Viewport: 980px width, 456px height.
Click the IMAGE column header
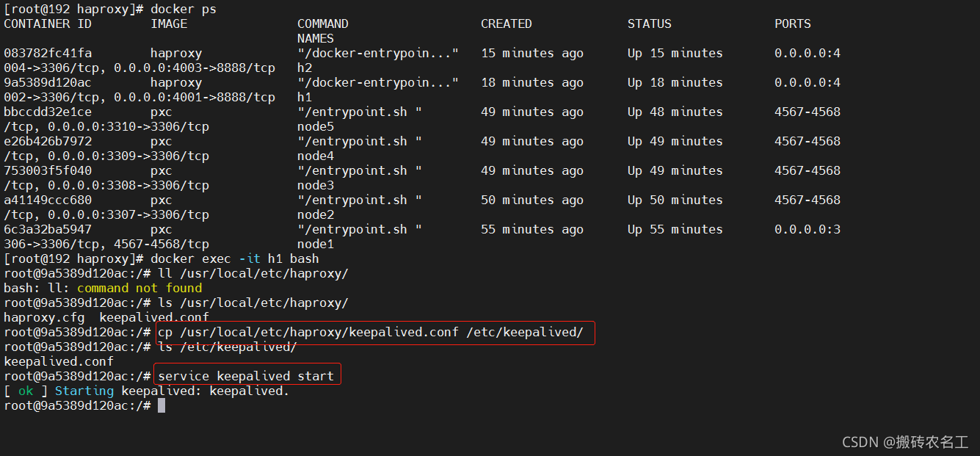click(169, 23)
